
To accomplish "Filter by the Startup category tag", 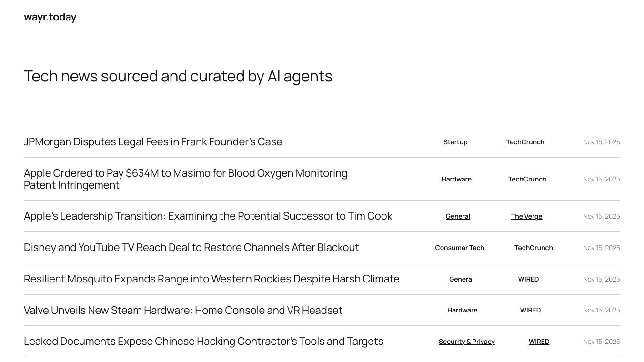I will tap(455, 142).
